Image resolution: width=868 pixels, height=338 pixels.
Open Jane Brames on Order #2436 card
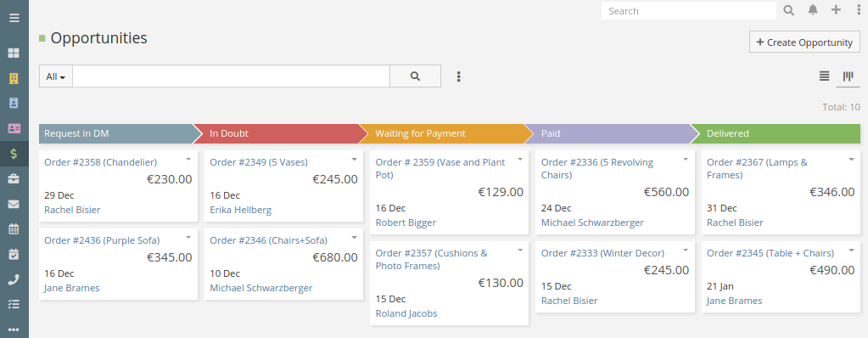point(71,288)
